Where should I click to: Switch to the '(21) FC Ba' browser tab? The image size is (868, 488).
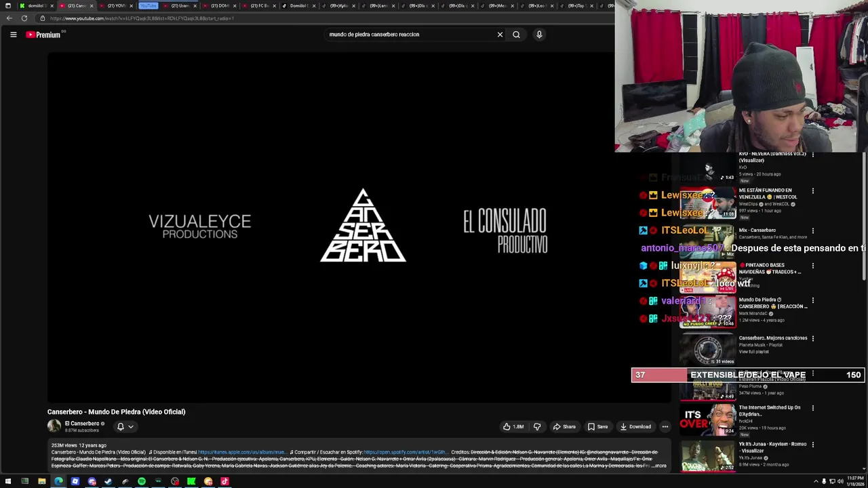[x=258, y=5]
